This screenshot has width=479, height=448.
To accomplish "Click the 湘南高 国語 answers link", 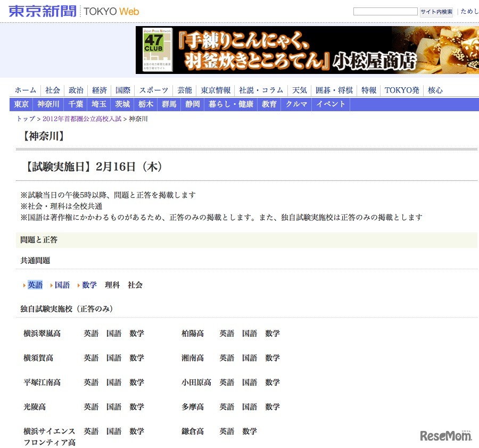I will coord(250,358).
